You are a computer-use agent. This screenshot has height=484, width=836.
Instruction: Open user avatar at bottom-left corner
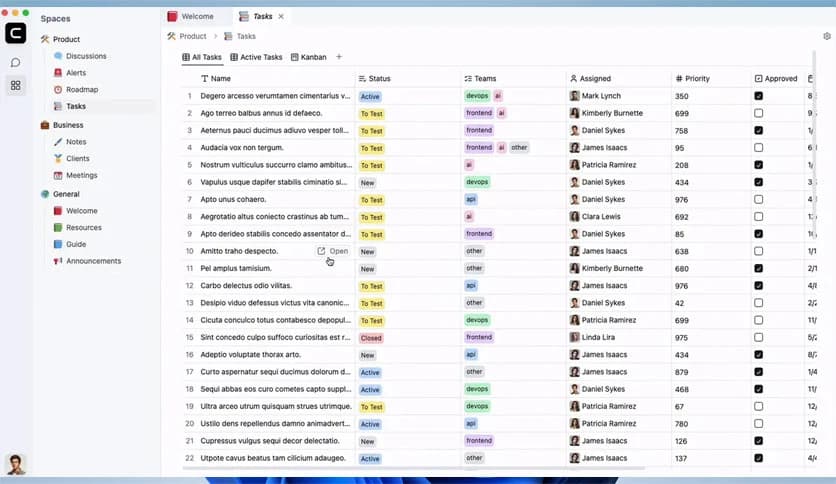(15, 464)
